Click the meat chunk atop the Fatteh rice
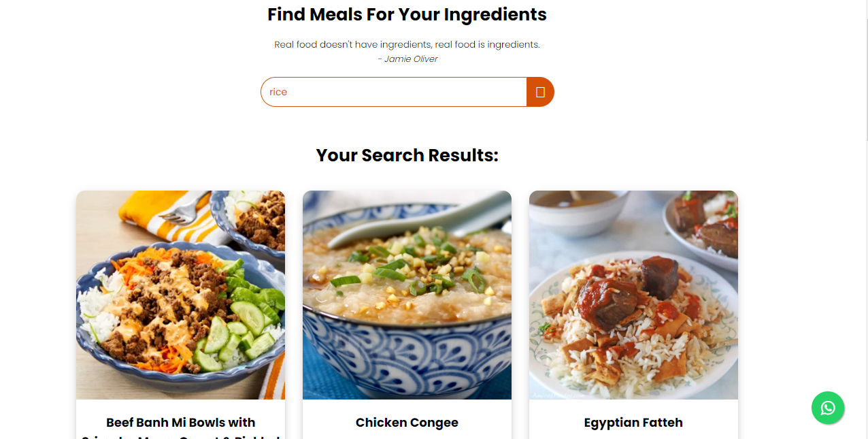 [658, 274]
